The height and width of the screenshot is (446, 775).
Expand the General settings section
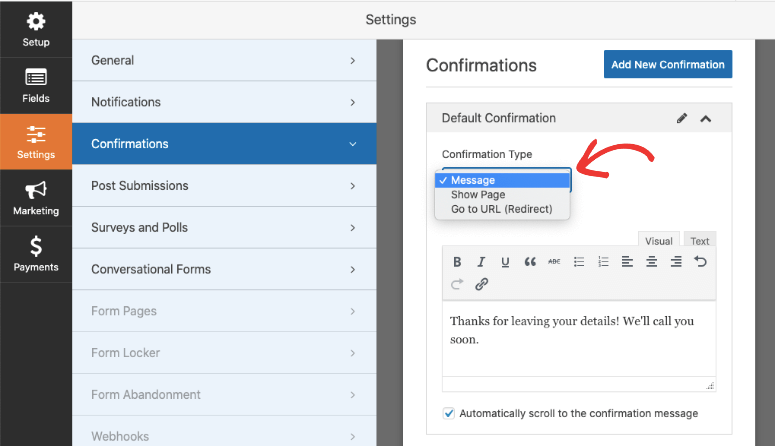[224, 60]
